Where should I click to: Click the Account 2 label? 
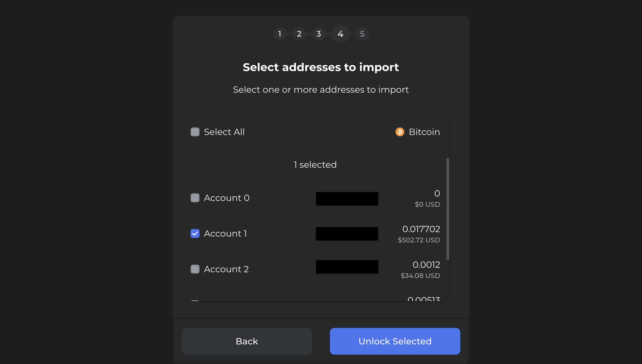[226, 269]
